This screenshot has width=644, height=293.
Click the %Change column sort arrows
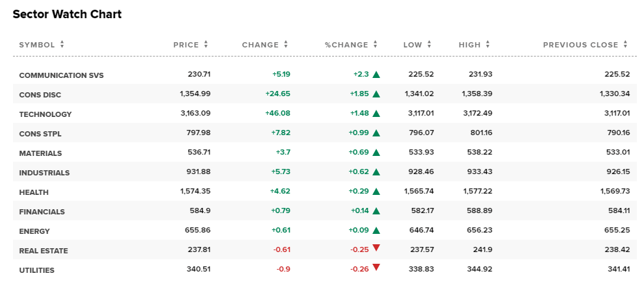(375, 45)
